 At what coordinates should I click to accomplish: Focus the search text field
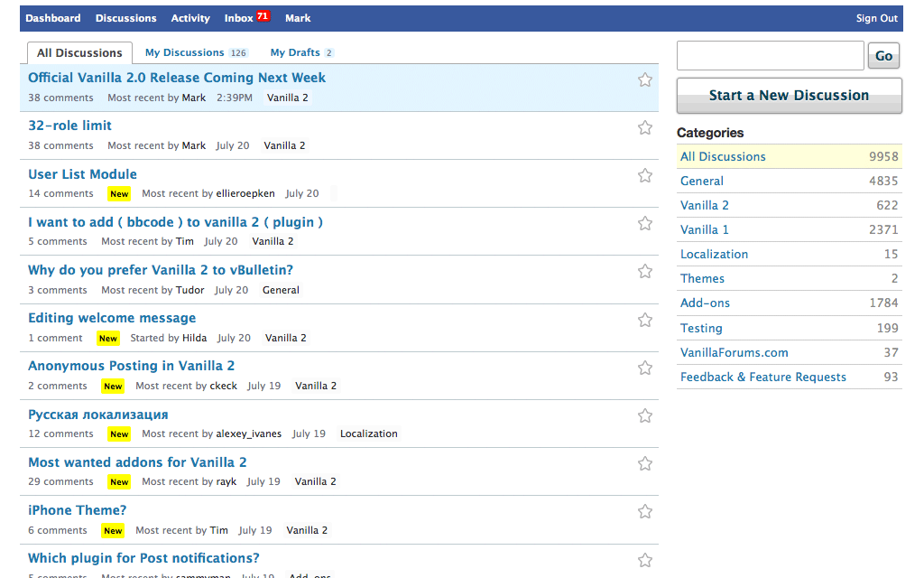770,56
